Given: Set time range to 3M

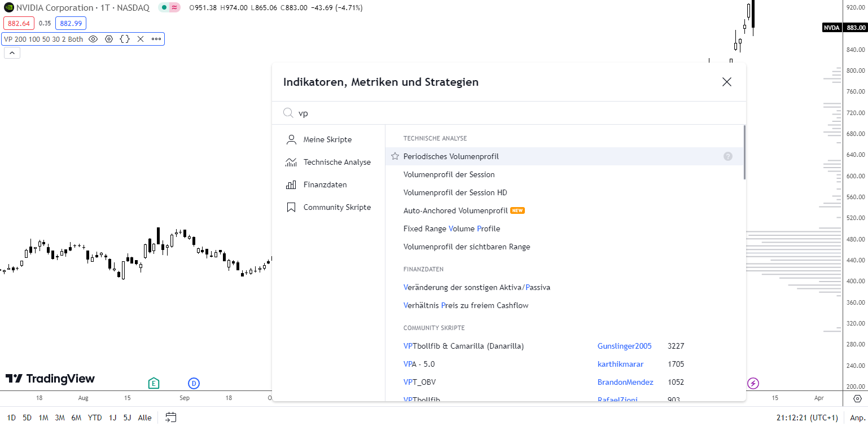Looking at the screenshot, I should 60,418.
